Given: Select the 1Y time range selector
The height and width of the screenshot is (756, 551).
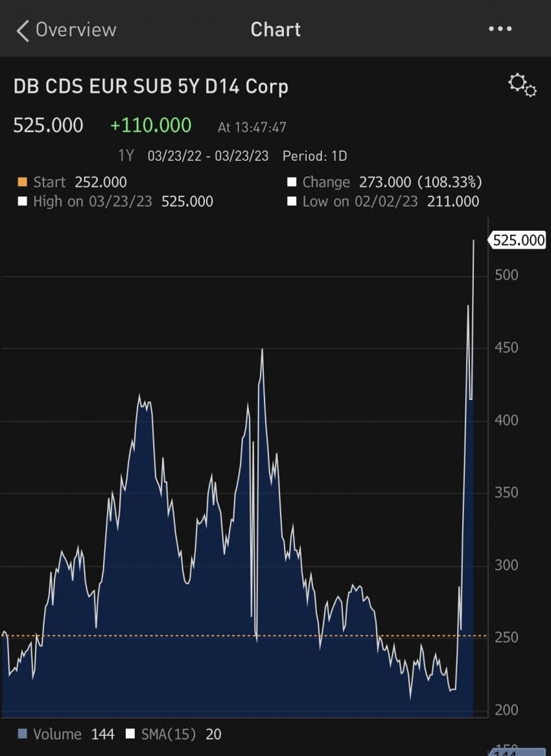Looking at the screenshot, I should click(126, 156).
